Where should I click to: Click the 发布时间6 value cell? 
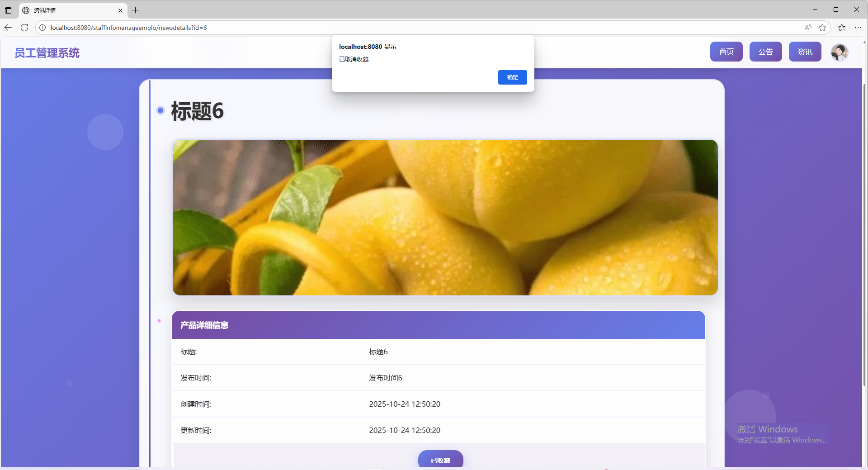385,378
